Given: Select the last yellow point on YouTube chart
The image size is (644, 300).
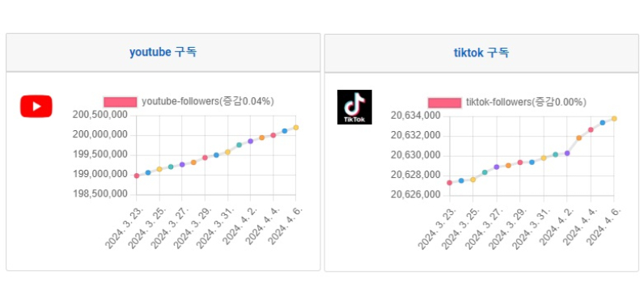Looking at the screenshot, I should 296,128.
